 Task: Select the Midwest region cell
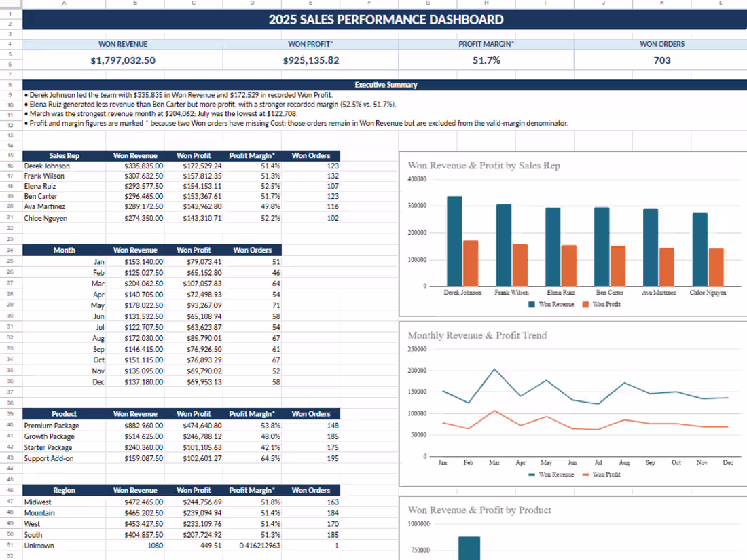(64, 502)
